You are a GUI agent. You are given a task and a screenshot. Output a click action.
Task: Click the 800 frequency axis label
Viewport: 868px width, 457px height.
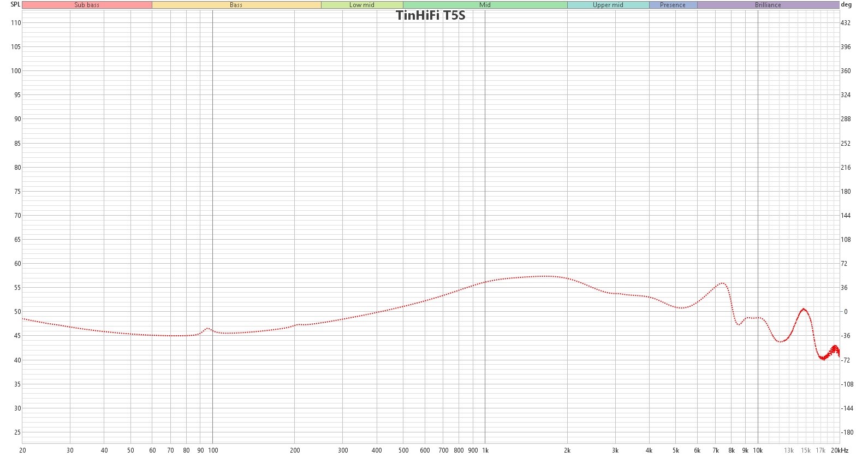pyautogui.click(x=459, y=450)
